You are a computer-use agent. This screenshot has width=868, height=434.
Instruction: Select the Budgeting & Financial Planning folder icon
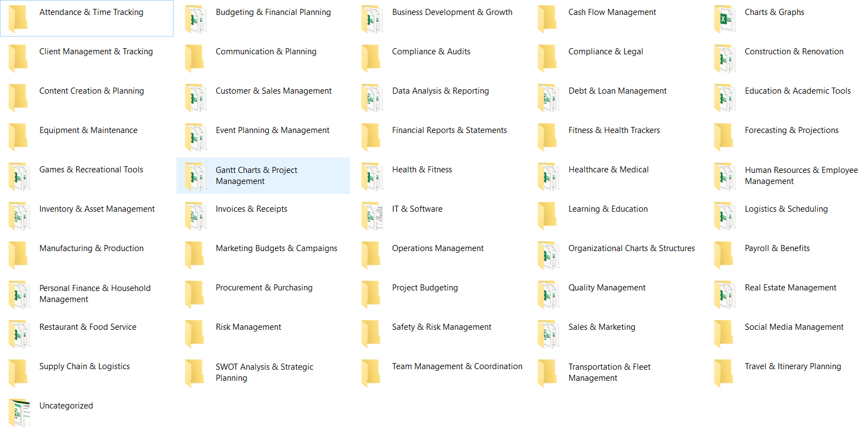(x=195, y=19)
